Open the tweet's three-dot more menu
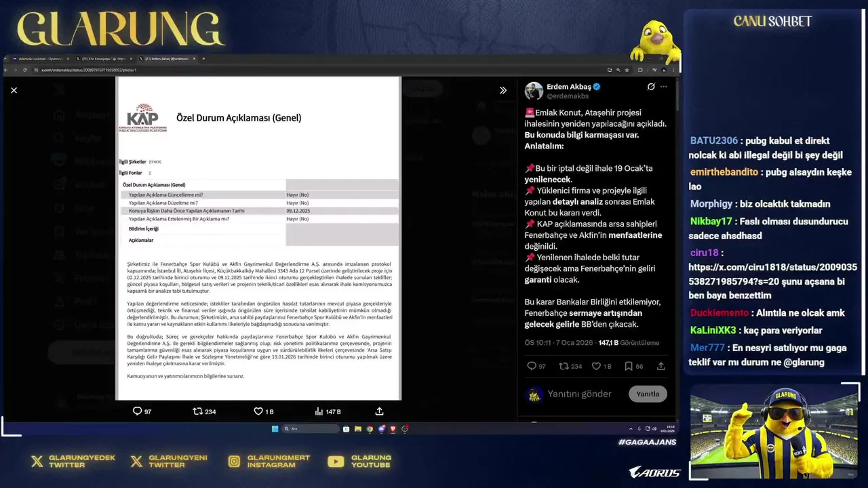This screenshot has height=488, width=868. pyautogui.click(x=664, y=87)
